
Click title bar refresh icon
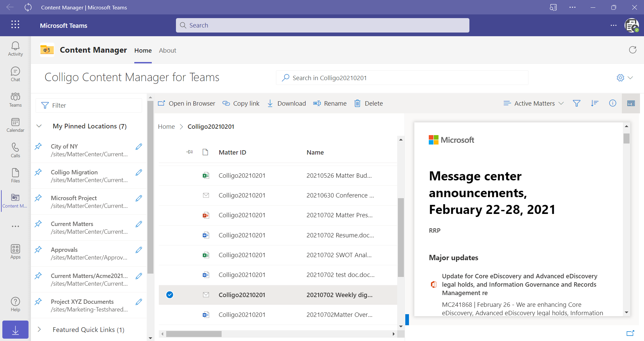click(28, 7)
